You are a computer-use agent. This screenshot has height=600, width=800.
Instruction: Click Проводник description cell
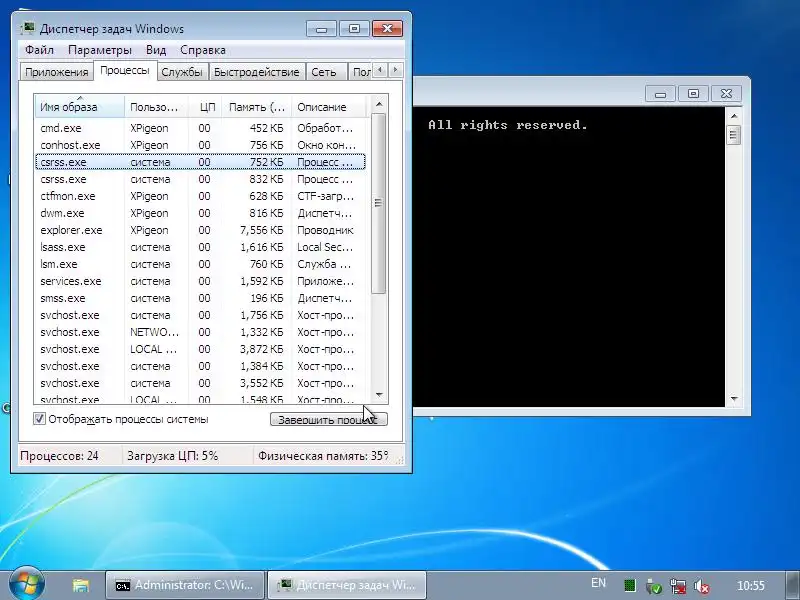(x=326, y=230)
